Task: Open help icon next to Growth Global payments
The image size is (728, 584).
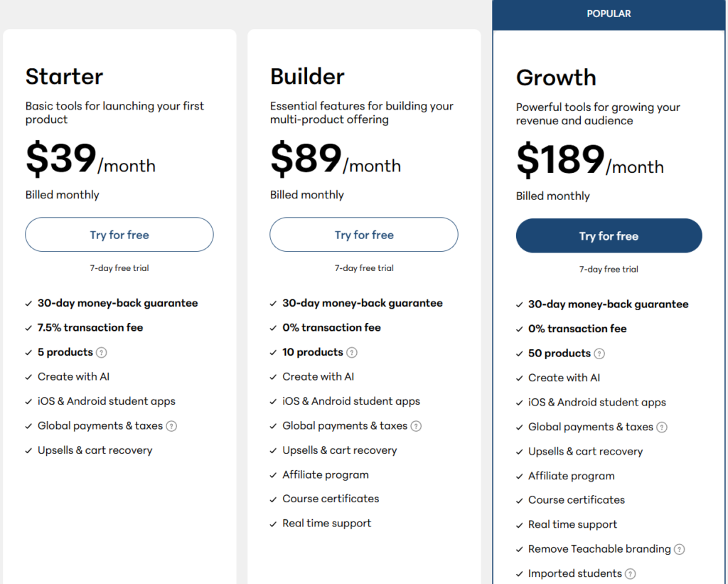Action: tap(662, 428)
